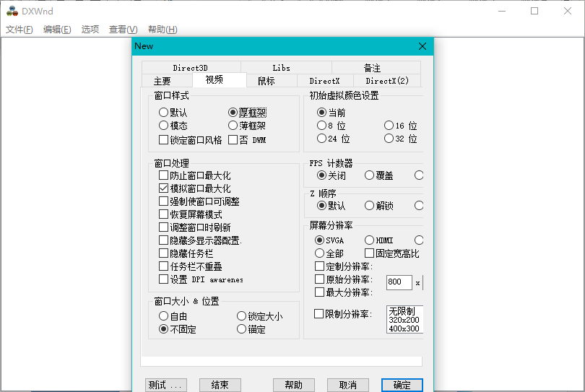Enable 定制分辨率 checkbox

319,266
